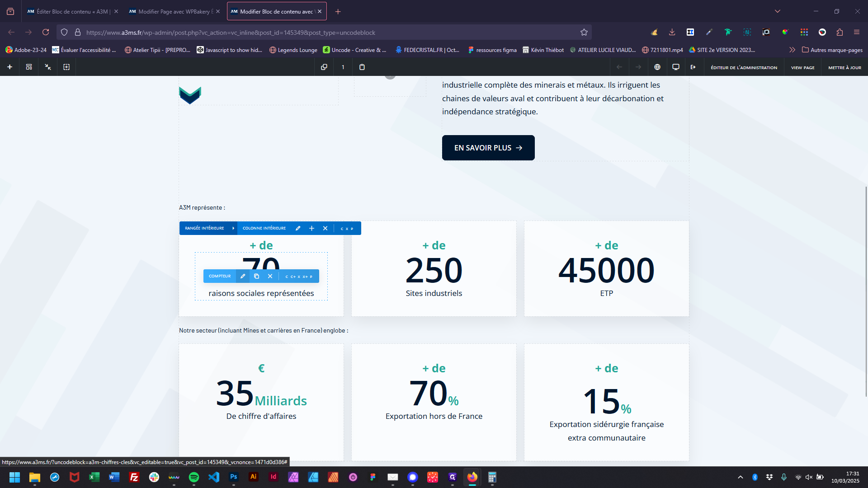
Task: Click the eyedropper extension icon
Action: coord(709,32)
